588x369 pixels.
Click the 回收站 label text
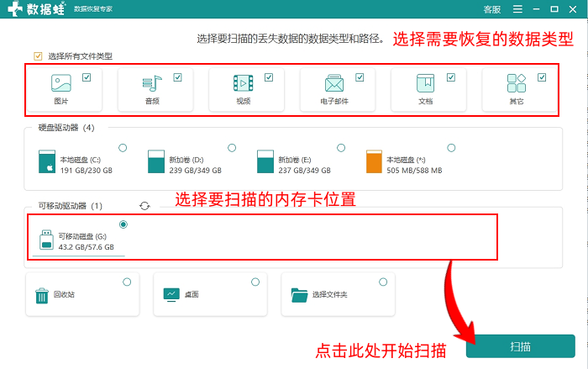pos(64,294)
